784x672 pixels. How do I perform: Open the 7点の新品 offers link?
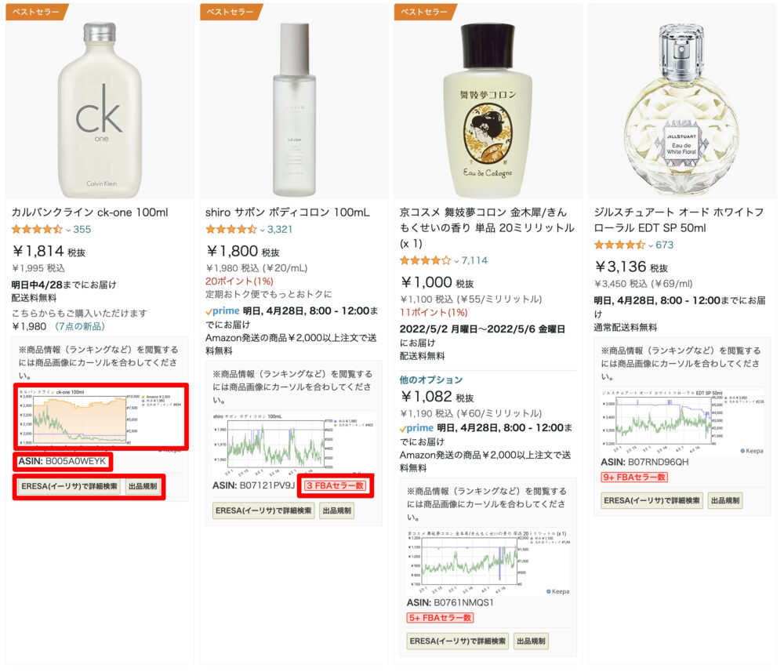tap(79, 326)
